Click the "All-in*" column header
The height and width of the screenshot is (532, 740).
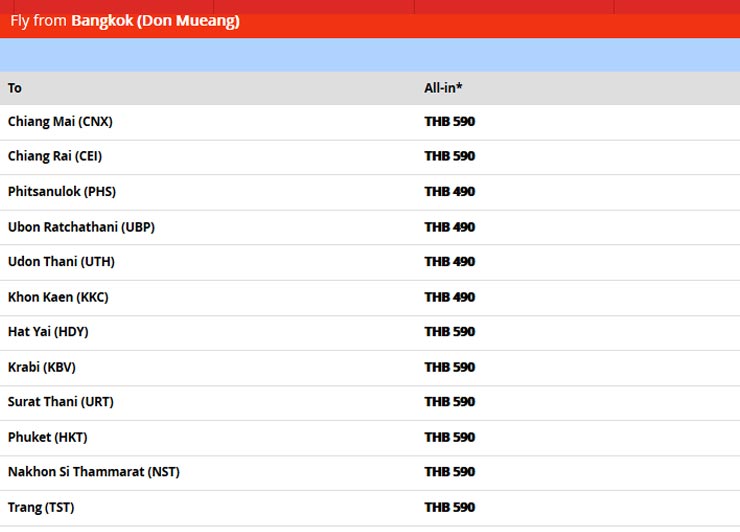(x=443, y=88)
